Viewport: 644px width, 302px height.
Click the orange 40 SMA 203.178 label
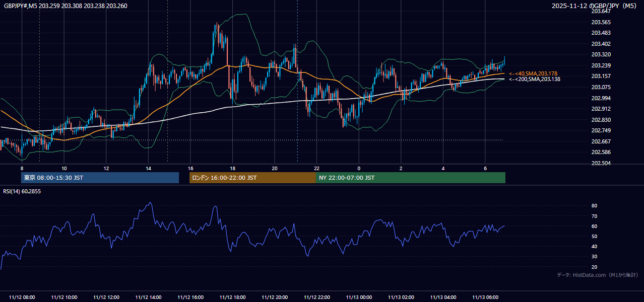(533, 73)
